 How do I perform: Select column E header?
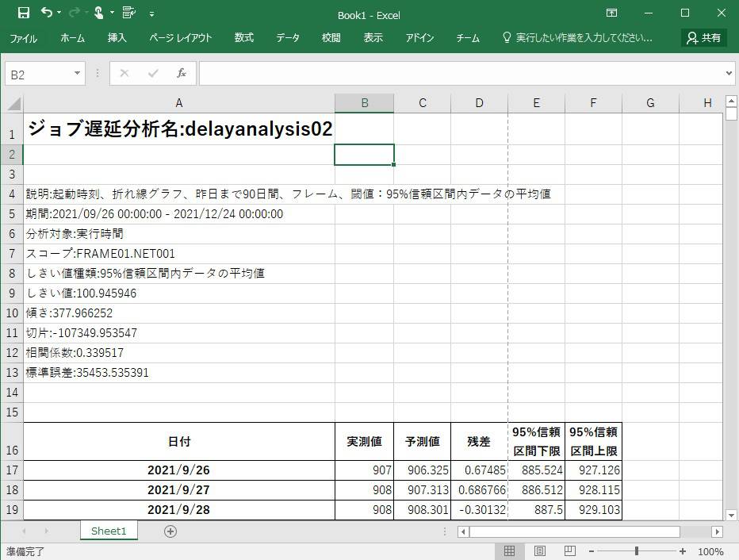tap(536, 103)
